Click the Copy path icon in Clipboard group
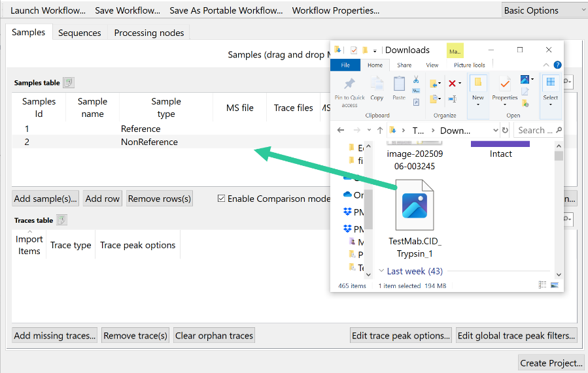The image size is (588, 373). point(416,91)
